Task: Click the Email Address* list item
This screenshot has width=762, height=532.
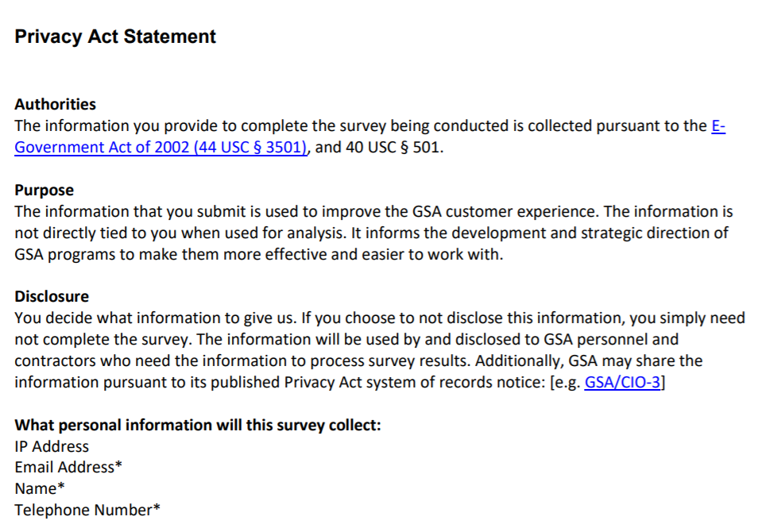Action: coord(68,467)
